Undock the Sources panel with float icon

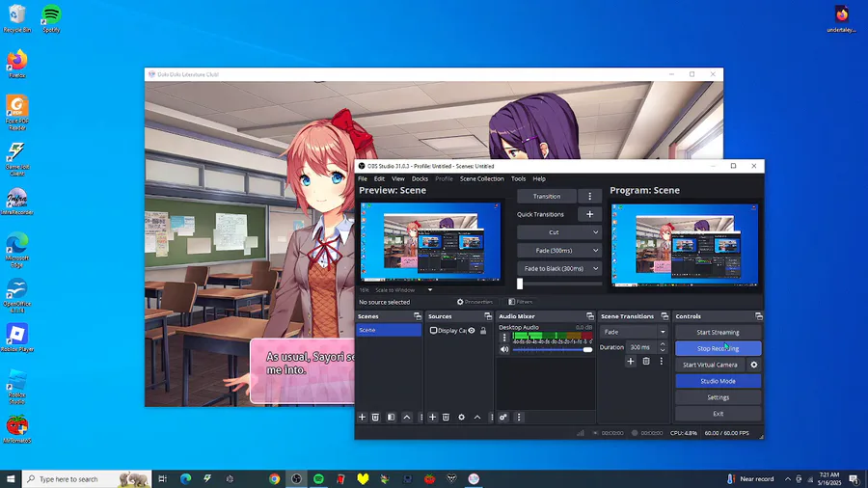point(488,316)
